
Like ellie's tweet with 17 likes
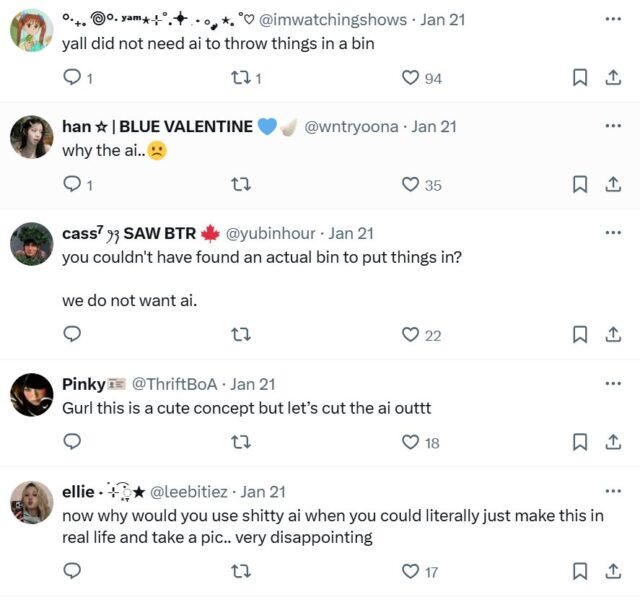[410, 571]
